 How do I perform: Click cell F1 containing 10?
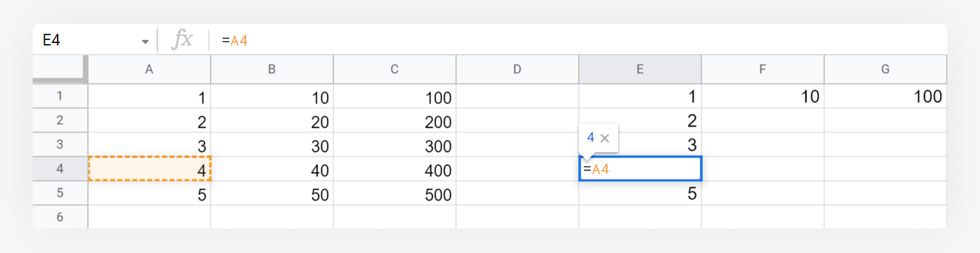tap(762, 96)
